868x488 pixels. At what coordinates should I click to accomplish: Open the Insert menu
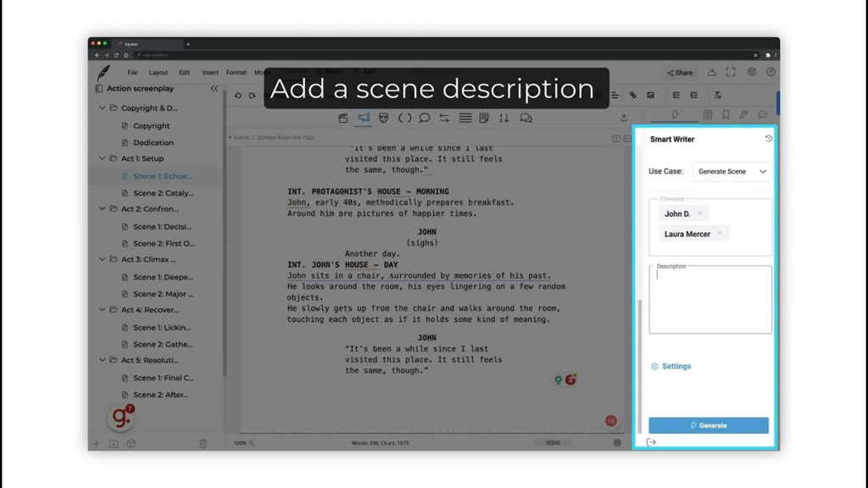point(210,73)
